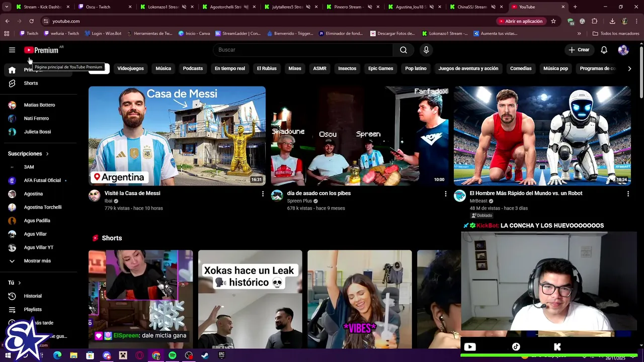The width and height of the screenshot is (644, 362).
Task: Open the Twitch bookmark in bookmarks bar
Action: (x=29, y=34)
